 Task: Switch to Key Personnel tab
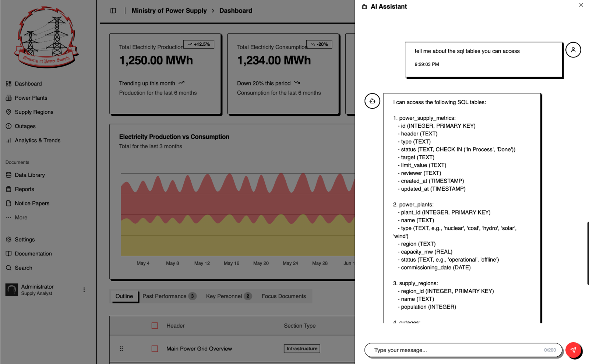click(229, 296)
